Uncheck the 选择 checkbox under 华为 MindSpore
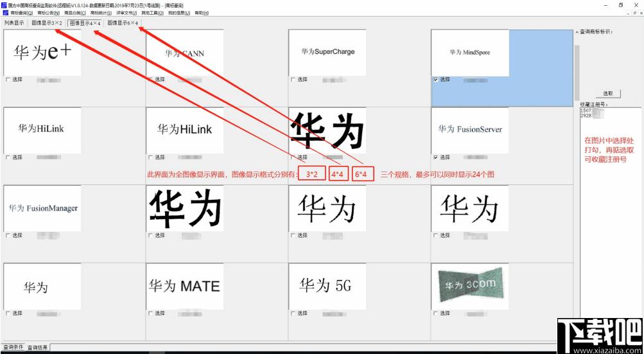This screenshot has width=644, height=354. coord(436,80)
